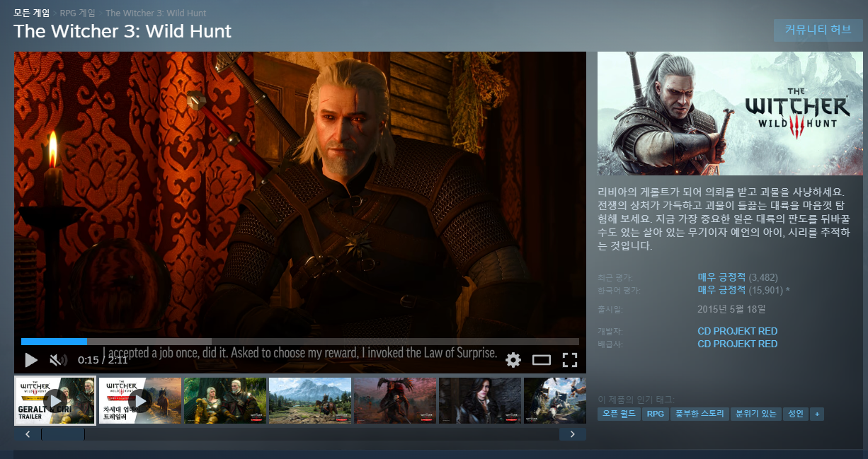Open the red monster screenshot thumbnail
Viewport: 868px width, 459px height.
pos(395,401)
